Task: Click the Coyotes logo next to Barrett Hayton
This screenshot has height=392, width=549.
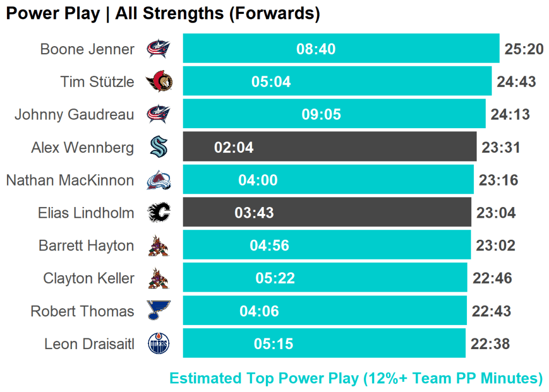Action: tap(159, 246)
